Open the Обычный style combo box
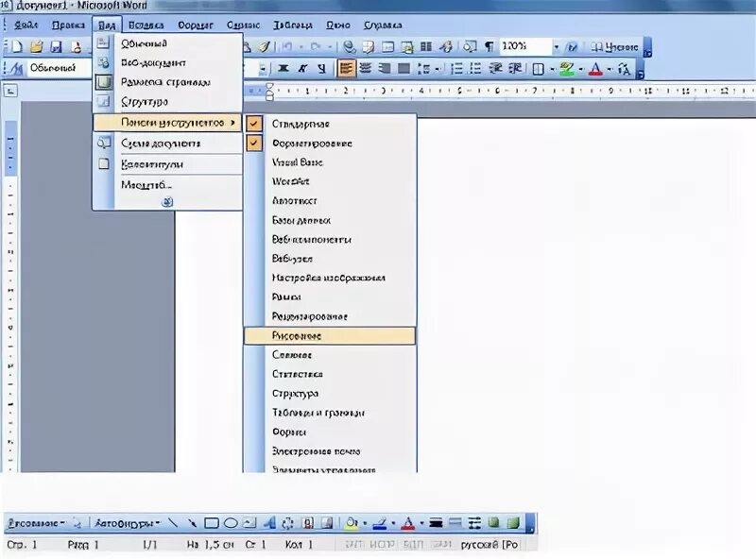The width and height of the screenshot is (756, 559). pyautogui.click(x=59, y=68)
